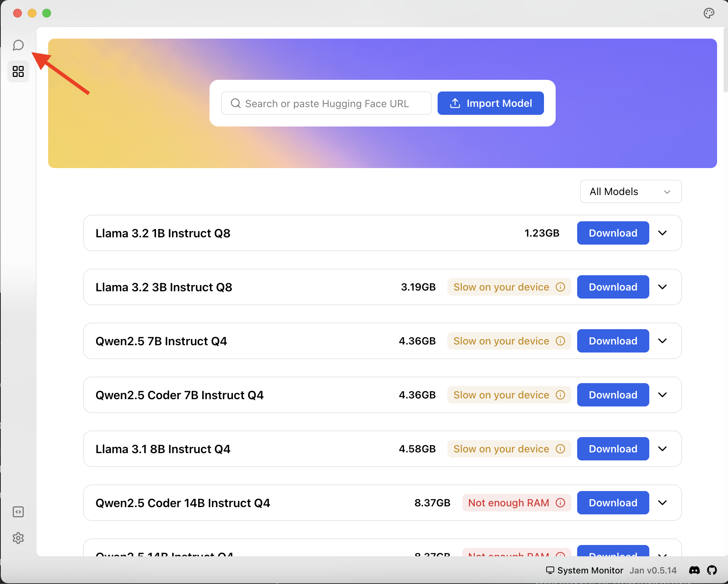The height and width of the screenshot is (584, 728).
Task: Expand details for Llama 3.2 1B Instruct Q8
Action: coord(662,233)
